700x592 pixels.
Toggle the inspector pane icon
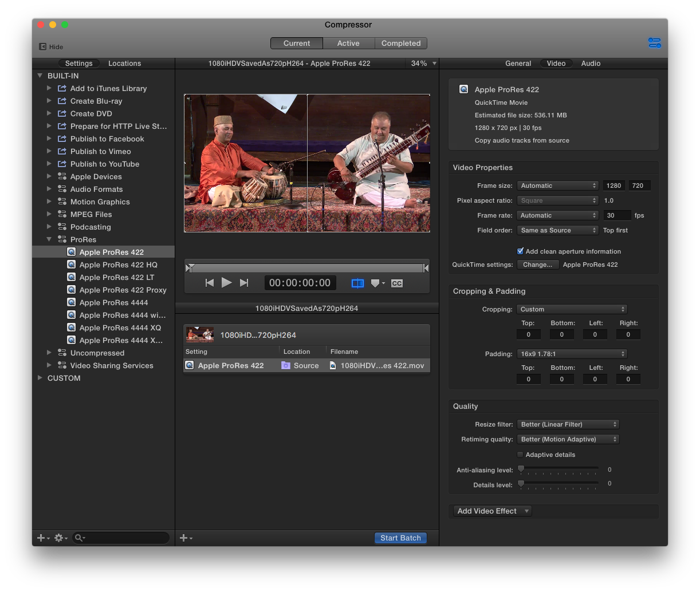654,43
